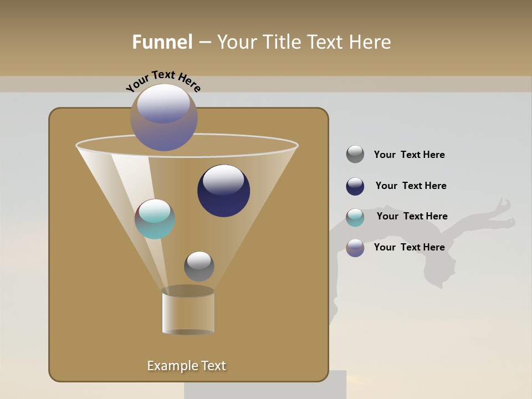Select the glass cylinder below the funnel
This screenshot has height=399, width=532.
click(x=188, y=312)
